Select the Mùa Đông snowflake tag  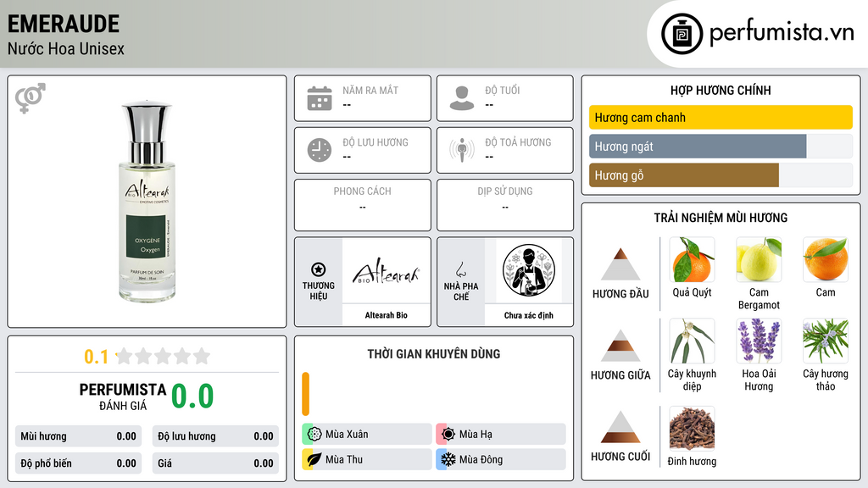[501, 459]
